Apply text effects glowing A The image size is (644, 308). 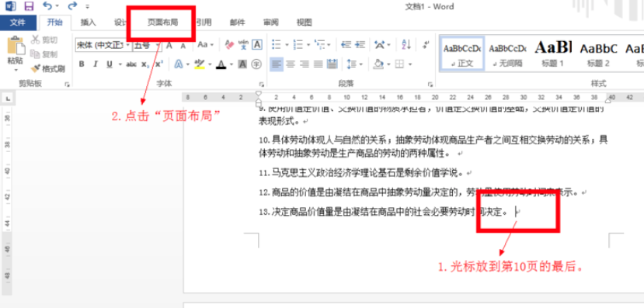pyautogui.click(x=178, y=64)
